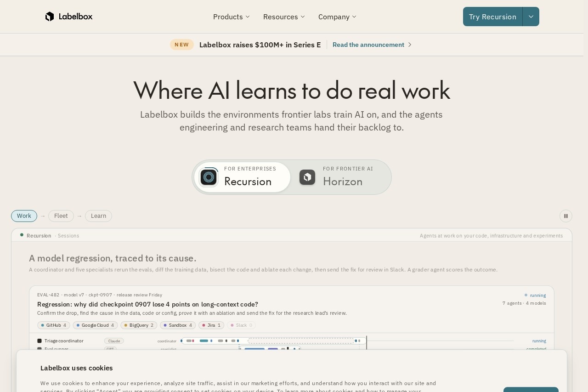Image resolution: width=588 pixels, height=392 pixels.
Task: Click the Recursion Sessions breadcrumb
Action: coord(50,236)
